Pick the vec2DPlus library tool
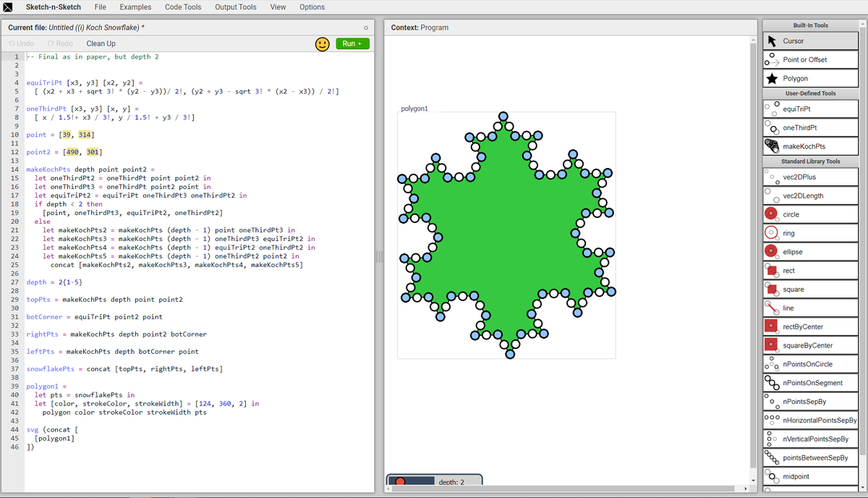The image size is (868, 498). [x=811, y=177]
